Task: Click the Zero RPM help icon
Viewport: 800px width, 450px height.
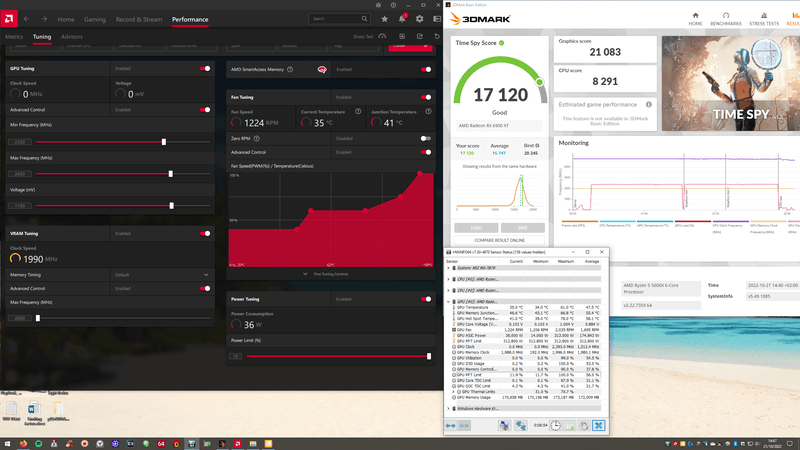Action: 257,138
